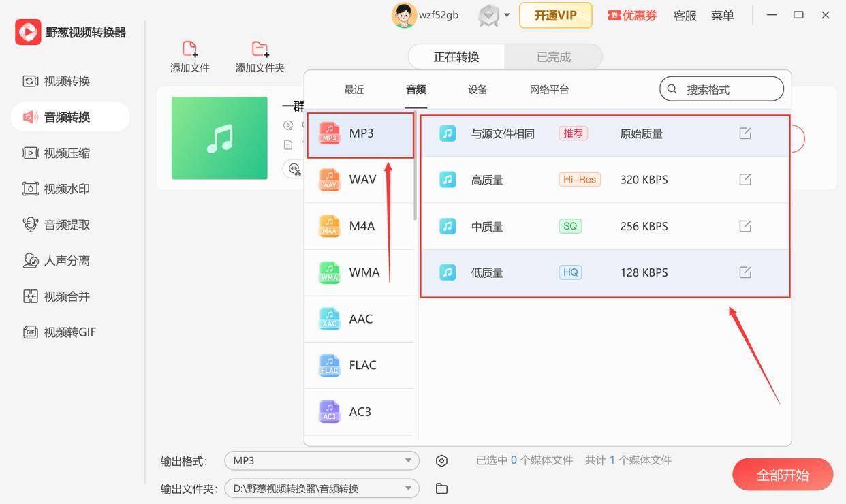Switch to the 已完成 completed tab
The width and height of the screenshot is (846, 504).
click(x=554, y=57)
